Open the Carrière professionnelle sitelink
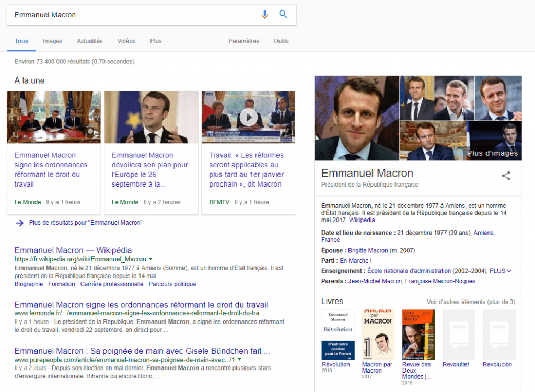The width and height of the screenshot is (535, 392). (x=112, y=284)
